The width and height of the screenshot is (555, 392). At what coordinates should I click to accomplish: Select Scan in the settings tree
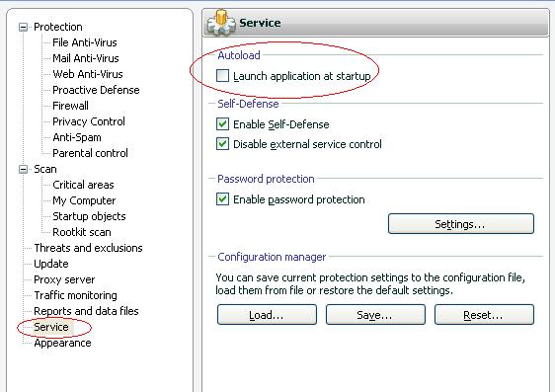[45, 169]
